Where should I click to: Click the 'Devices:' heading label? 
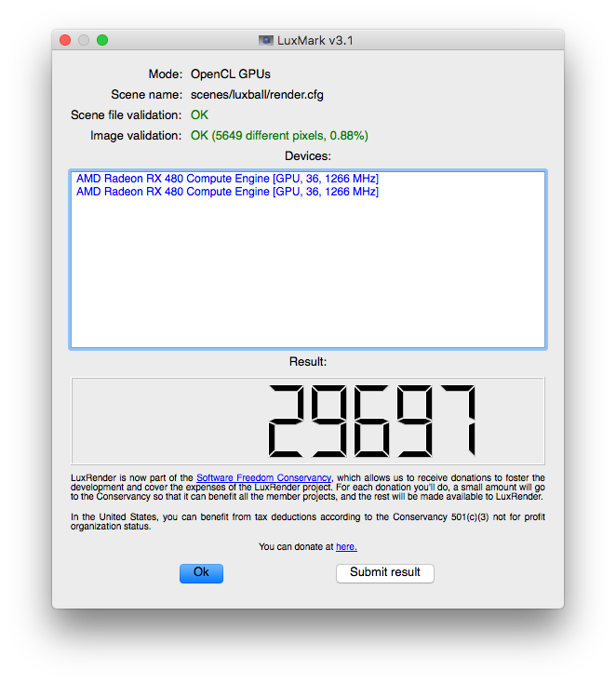pos(308,156)
